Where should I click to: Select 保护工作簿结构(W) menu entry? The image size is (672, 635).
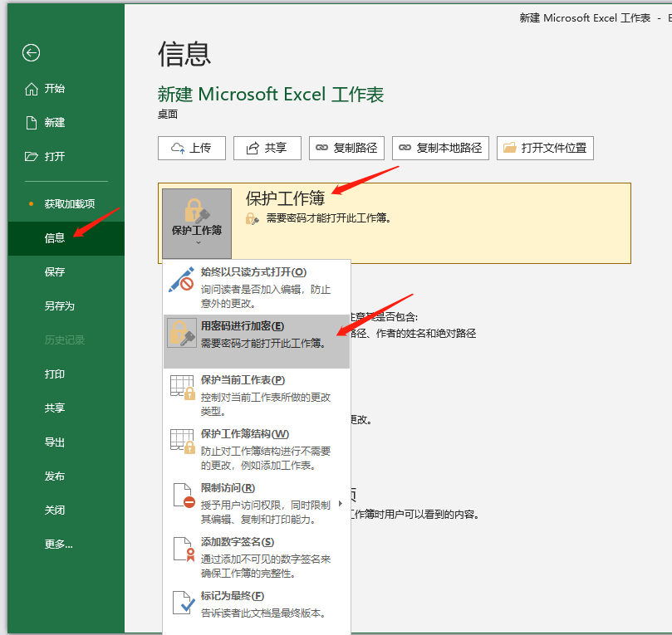[257, 449]
